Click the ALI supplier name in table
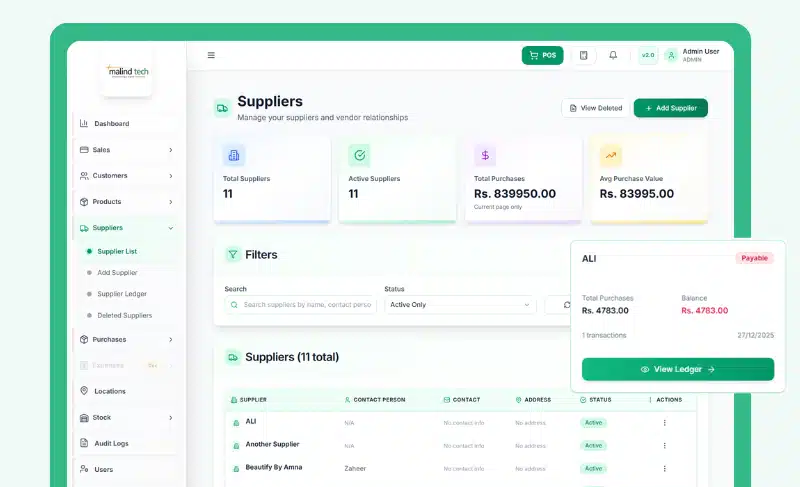Screen dimensions: 800x487 [251, 421]
